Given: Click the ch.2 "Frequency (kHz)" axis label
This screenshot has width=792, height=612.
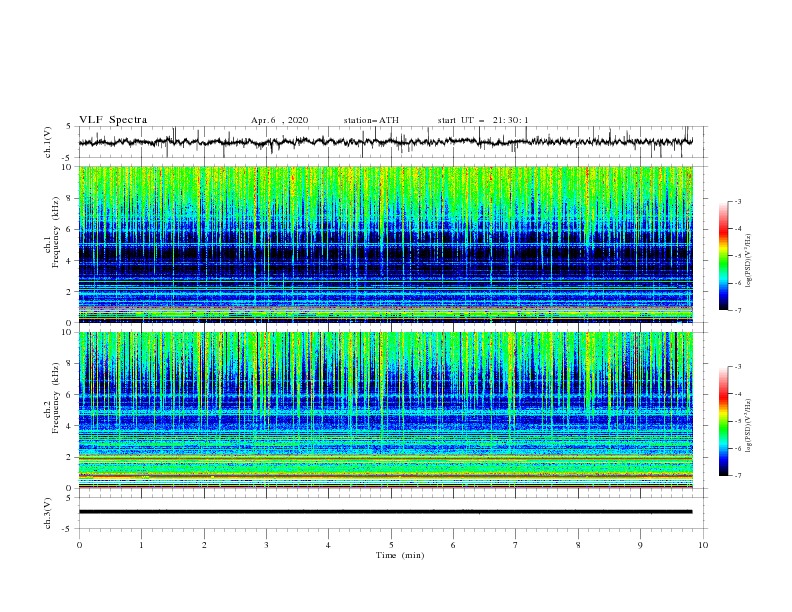Looking at the screenshot, I should pyautogui.click(x=55, y=397).
